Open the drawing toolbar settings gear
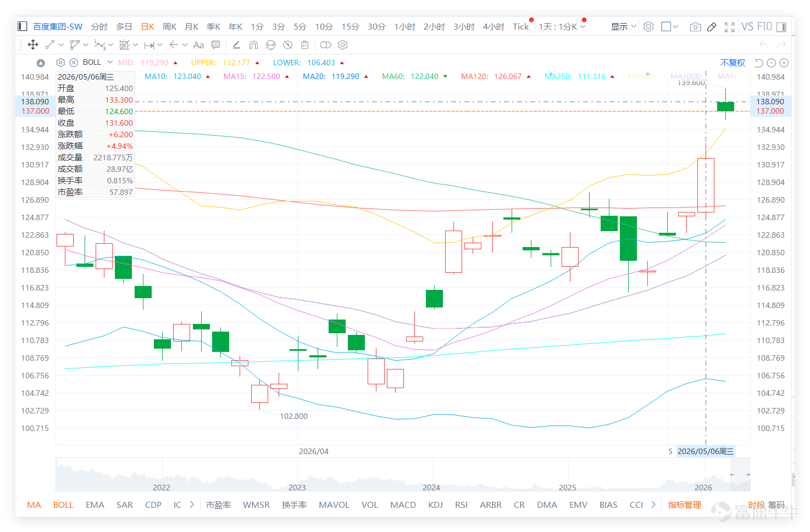The height and width of the screenshot is (532, 810). pos(343,45)
